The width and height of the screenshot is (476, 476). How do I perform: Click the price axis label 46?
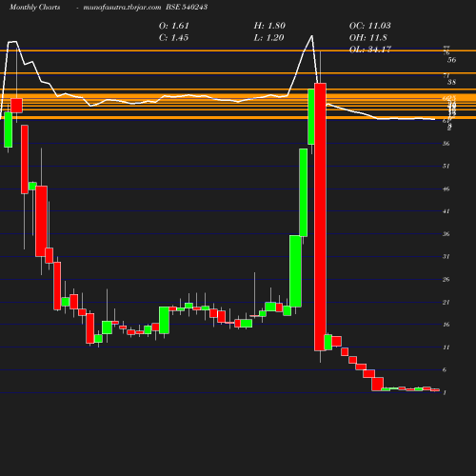click(446, 189)
